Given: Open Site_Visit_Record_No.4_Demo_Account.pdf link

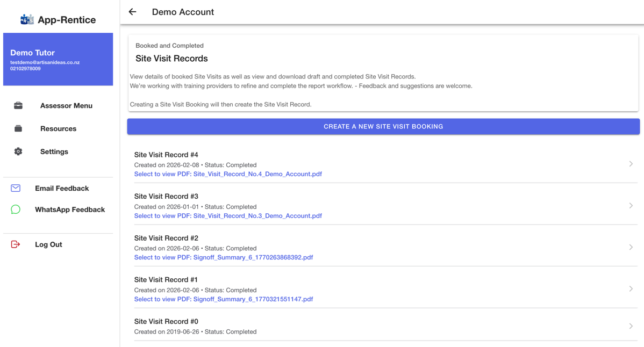Looking at the screenshot, I should click(228, 174).
